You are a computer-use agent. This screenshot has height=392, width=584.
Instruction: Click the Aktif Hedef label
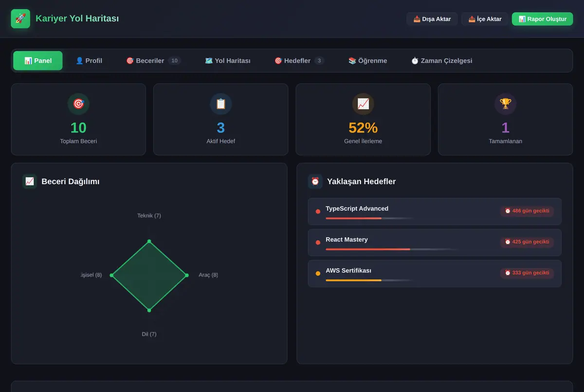pos(221,142)
